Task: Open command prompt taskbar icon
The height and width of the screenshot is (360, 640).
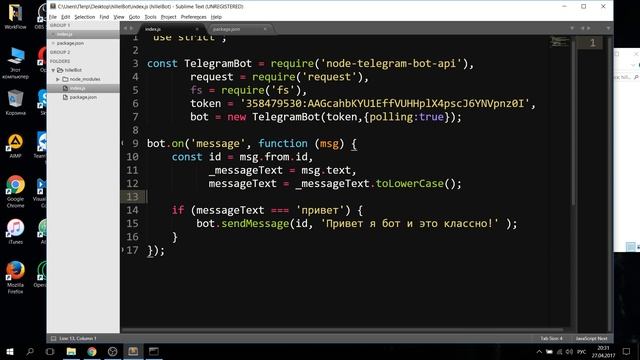Action: pos(154,351)
